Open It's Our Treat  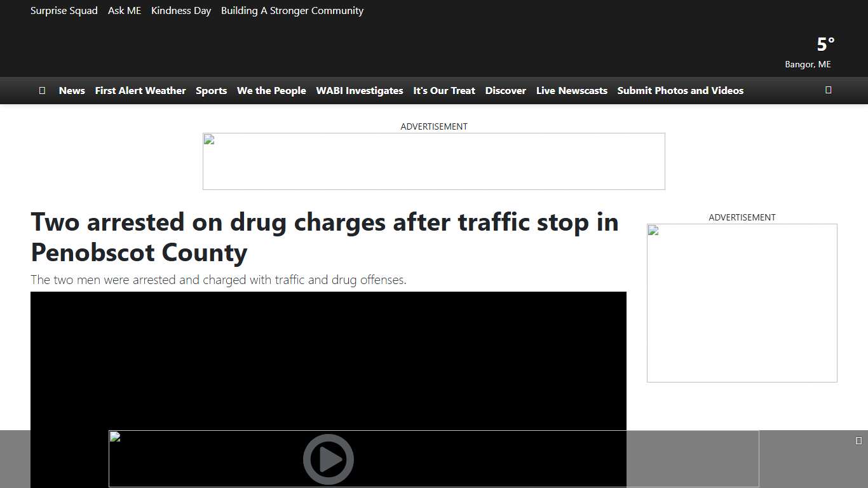tap(444, 90)
